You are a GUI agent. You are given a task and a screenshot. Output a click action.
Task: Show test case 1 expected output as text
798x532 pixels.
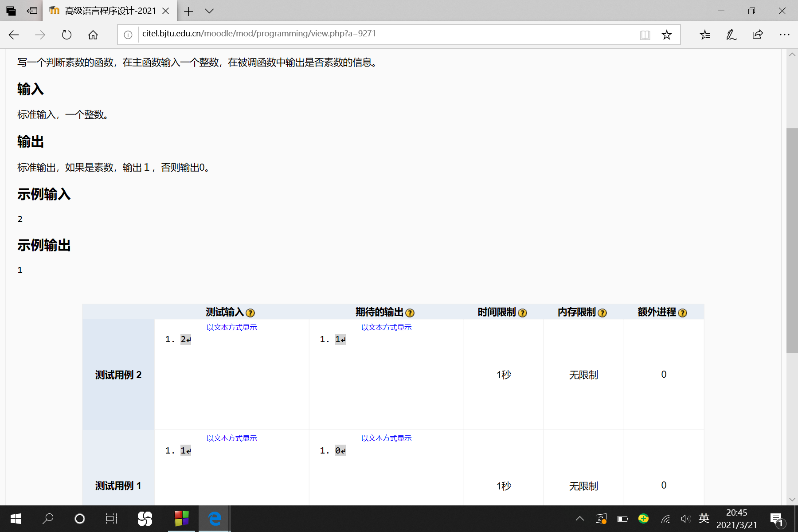pyautogui.click(x=386, y=438)
